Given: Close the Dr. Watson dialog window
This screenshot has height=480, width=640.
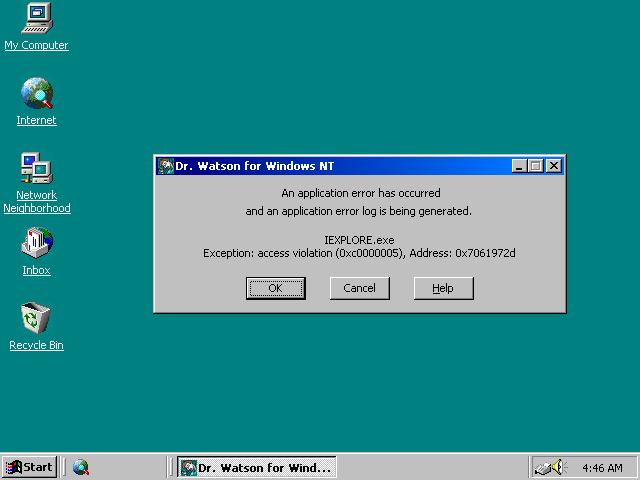Looking at the screenshot, I should [554, 166].
